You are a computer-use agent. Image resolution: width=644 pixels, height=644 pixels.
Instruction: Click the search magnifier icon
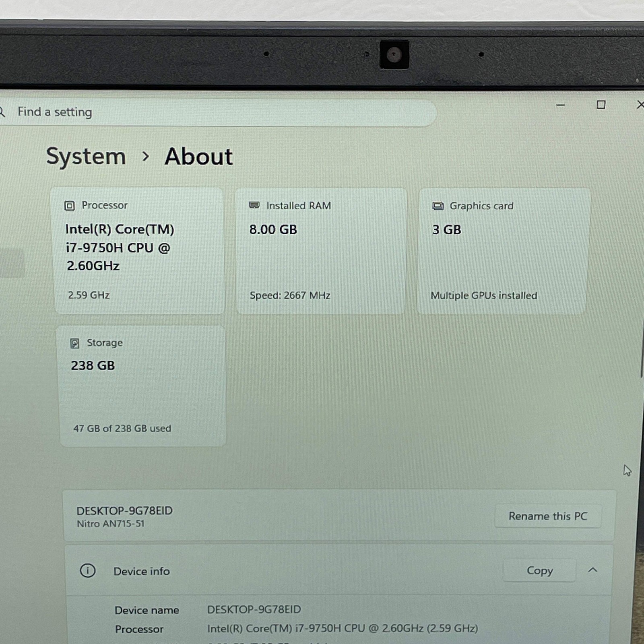(2, 112)
